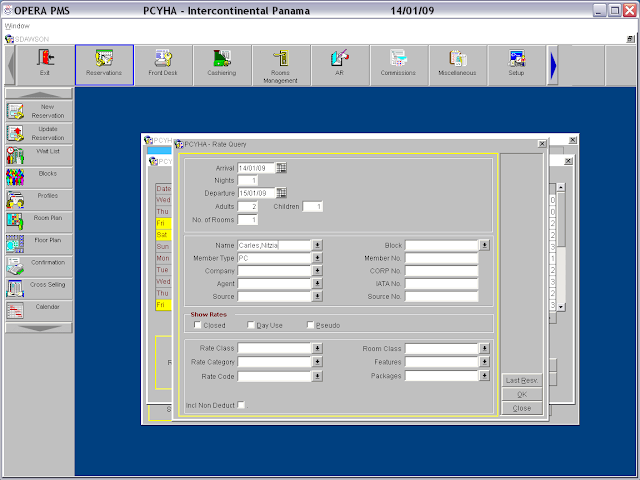This screenshot has height=480, width=640.
Task: Open the Cashiering module
Action: 222,65
